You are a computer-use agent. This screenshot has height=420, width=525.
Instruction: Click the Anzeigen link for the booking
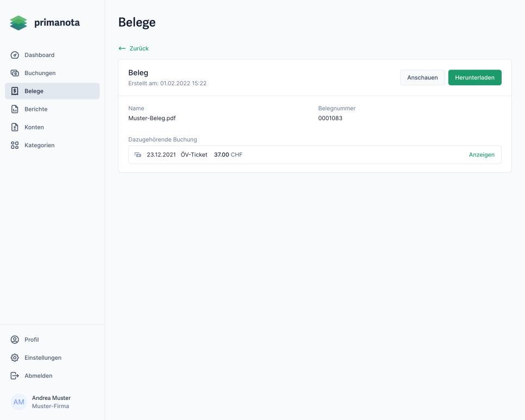[482, 155]
